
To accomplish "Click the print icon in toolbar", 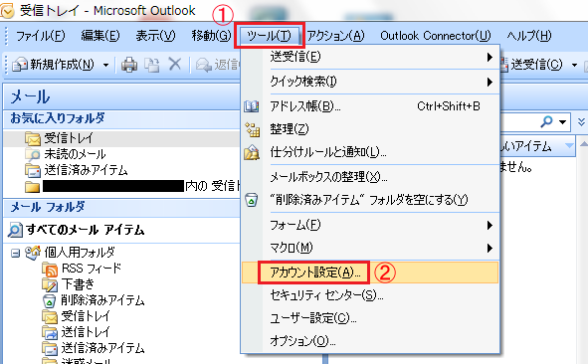I will 129,65.
